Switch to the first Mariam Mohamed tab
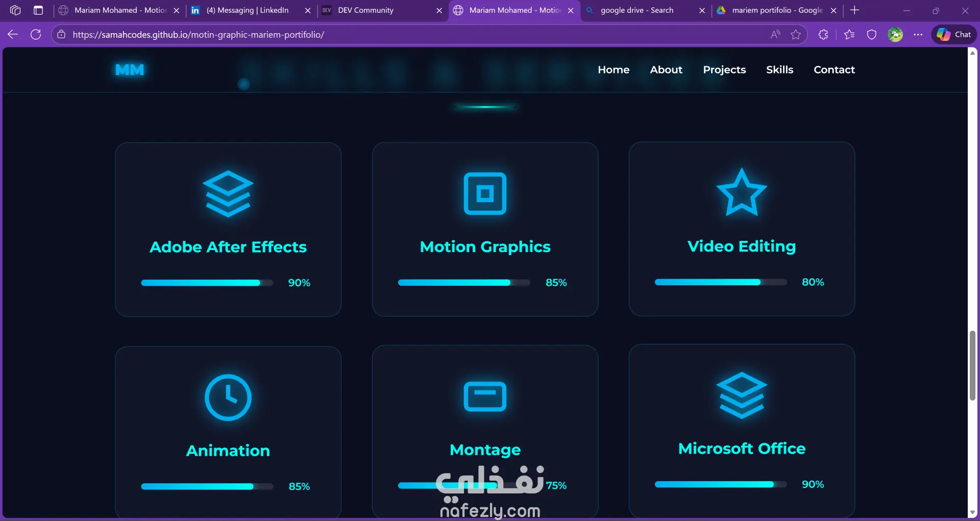Viewport: 980px width, 521px height. (x=119, y=10)
